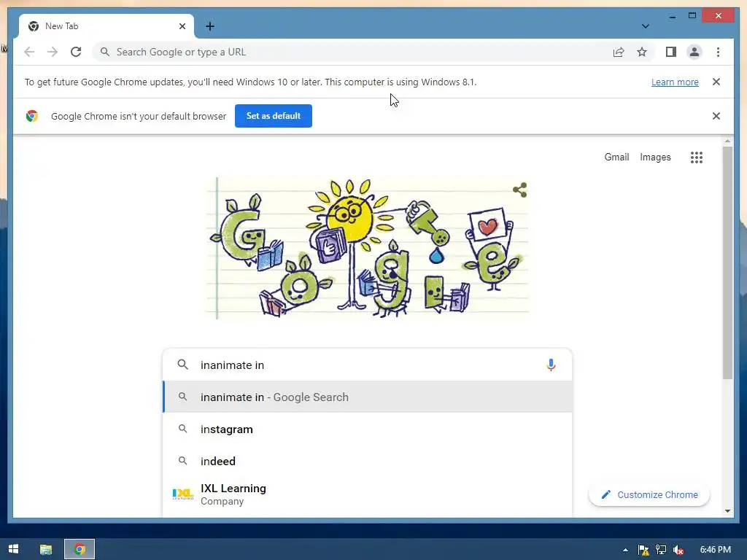Open the profile avatar icon
The width and height of the screenshot is (747, 560).
point(694,52)
